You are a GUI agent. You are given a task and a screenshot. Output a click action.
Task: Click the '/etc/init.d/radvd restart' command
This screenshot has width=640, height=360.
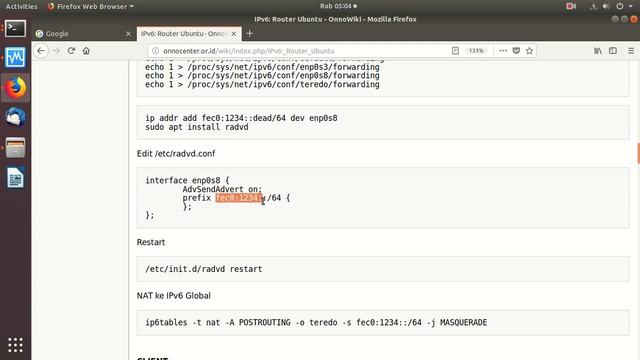[x=204, y=269]
